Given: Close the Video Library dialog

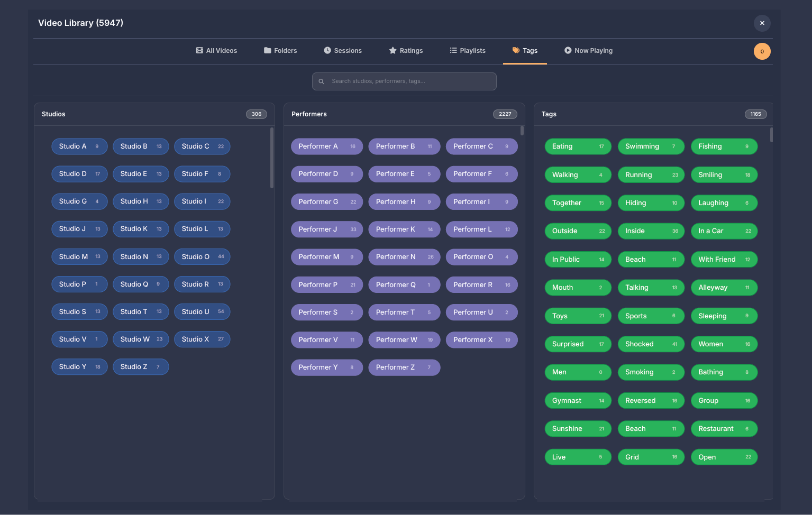Looking at the screenshot, I should pyautogui.click(x=762, y=23).
